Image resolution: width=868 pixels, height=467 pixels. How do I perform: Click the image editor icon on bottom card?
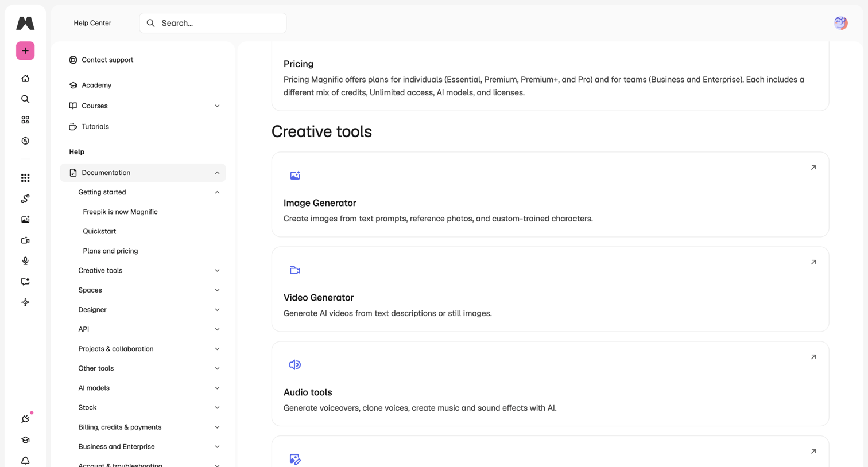click(x=295, y=459)
